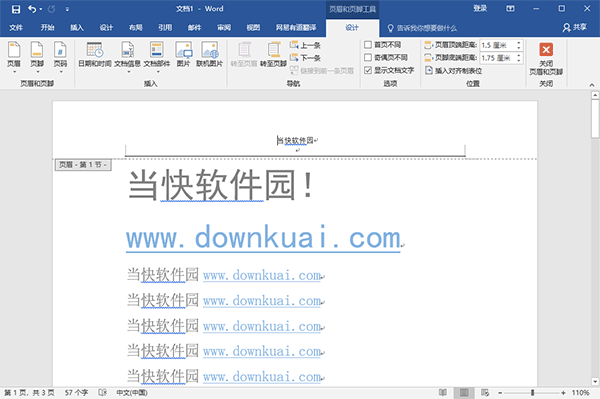Switch to the Insert ribbon tab
This screenshot has width=600, height=399.
(x=77, y=28)
